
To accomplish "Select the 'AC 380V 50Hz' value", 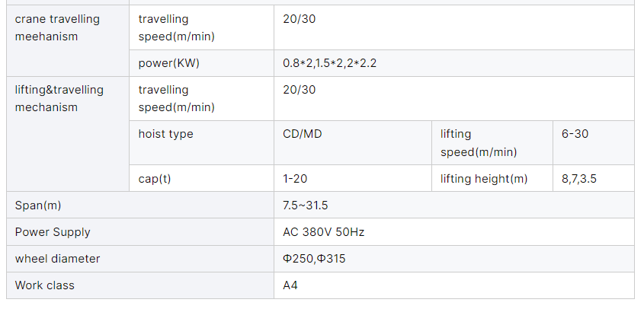I will point(318,232).
